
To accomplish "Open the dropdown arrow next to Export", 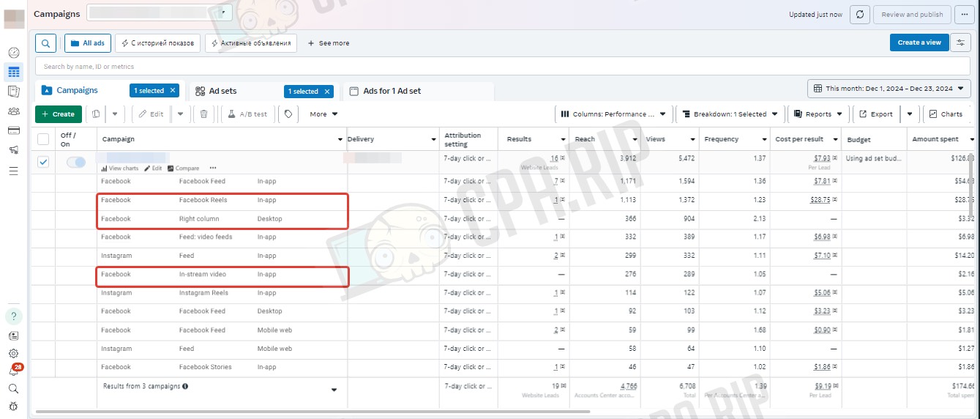I will pyautogui.click(x=910, y=114).
